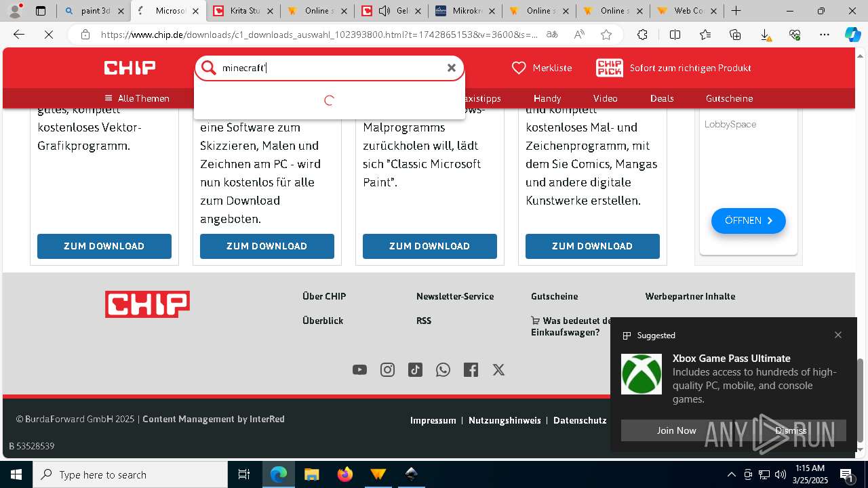Open the Downloads icon in toolbar

[x=765, y=35]
